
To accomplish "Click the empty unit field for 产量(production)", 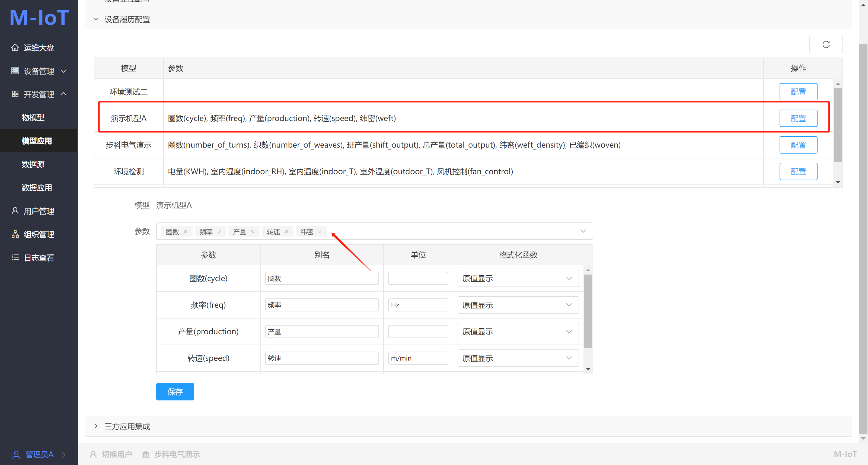I will click(418, 332).
